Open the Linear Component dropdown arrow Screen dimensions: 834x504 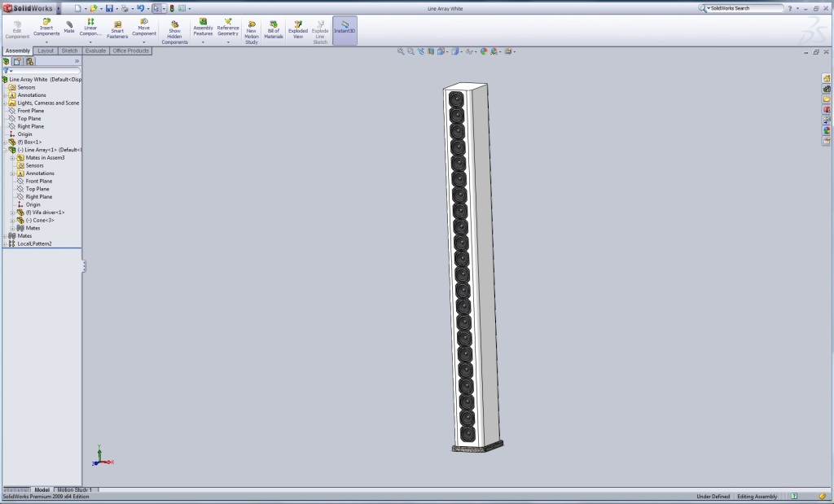click(90, 42)
